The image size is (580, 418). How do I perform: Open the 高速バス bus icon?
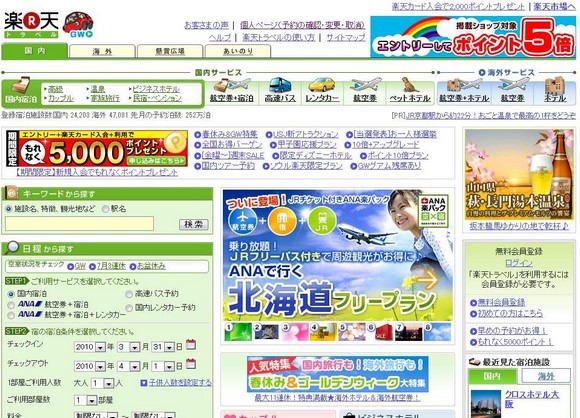(280, 85)
